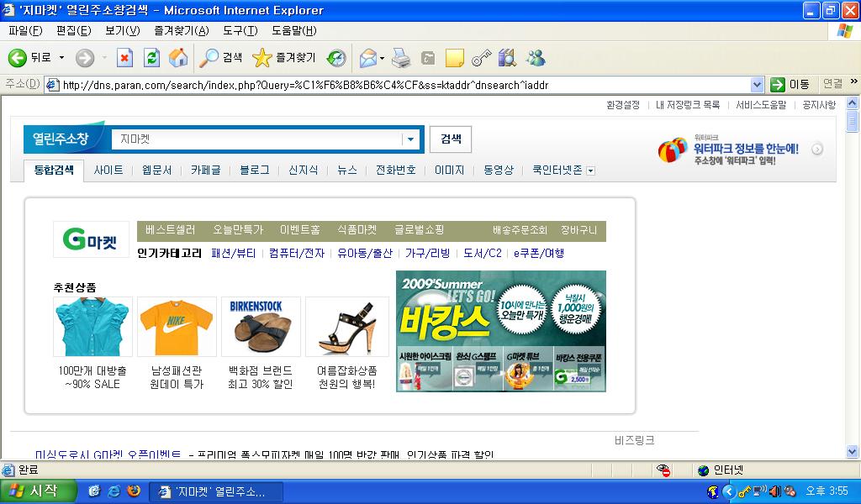Select the 통합검색 tab

(x=54, y=171)
